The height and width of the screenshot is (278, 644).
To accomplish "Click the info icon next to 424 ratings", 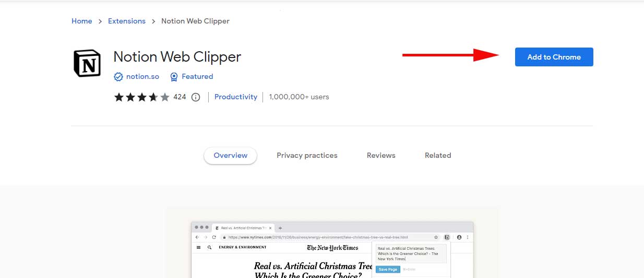I will pos(196,97).
